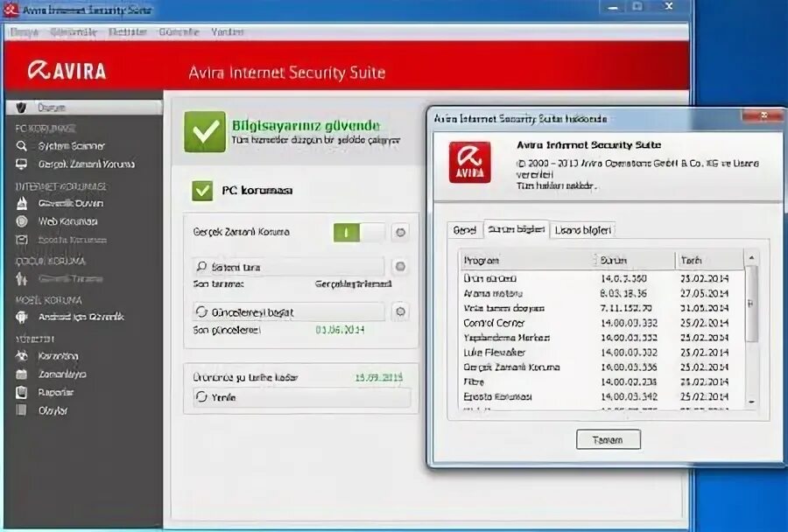This screenshot has height=532, width=788.
Task: Click the date 31.05.2014 cell
Action: [x=705, y=308]
